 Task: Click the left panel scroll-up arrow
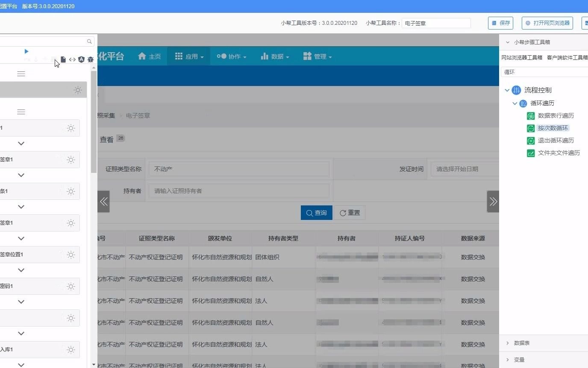[x=94, y=68]
